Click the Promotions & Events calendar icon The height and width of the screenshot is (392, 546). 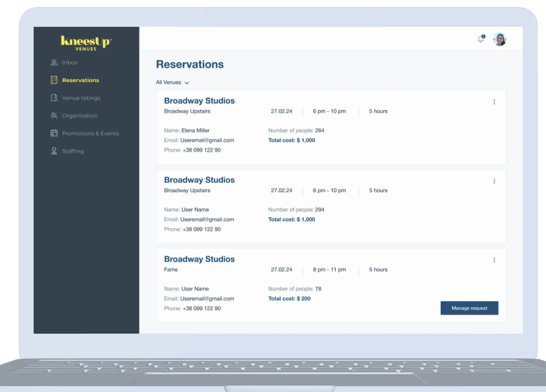click(54, 133)
